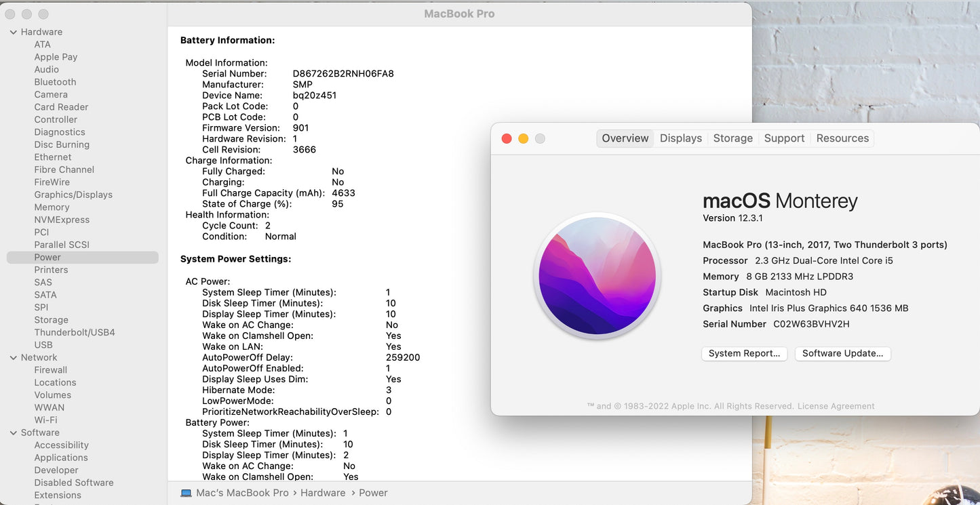
Task: Open Applications under Software
Action: coord(61,458)
